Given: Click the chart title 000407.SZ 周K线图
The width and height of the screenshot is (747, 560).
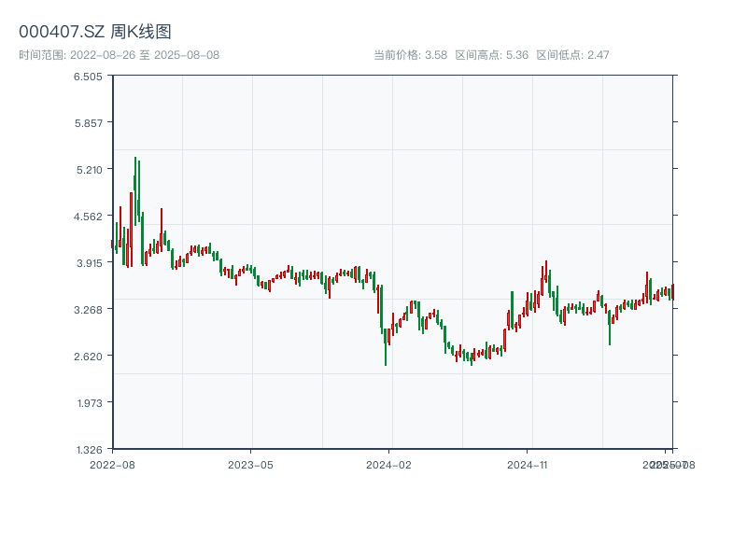Looking at the screenshot, I should (94, 33).
